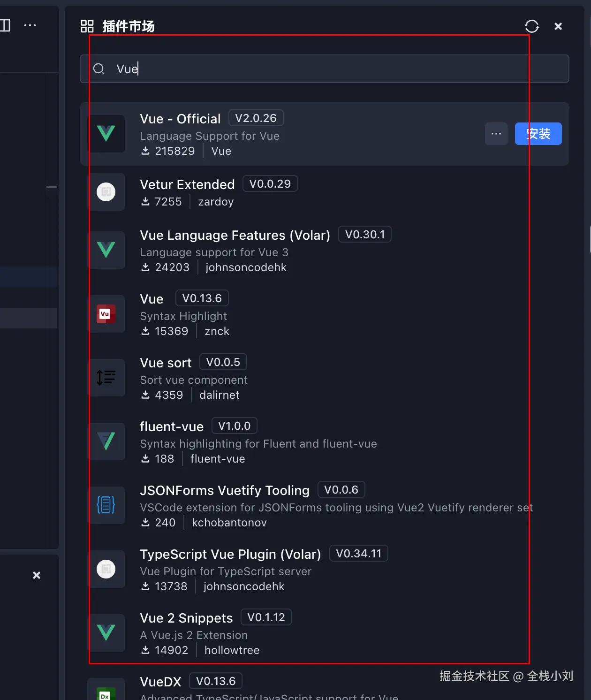591x700 pixels.
Task: Click the fluent-vue plugin icon
Action: (x=106, y=441)
